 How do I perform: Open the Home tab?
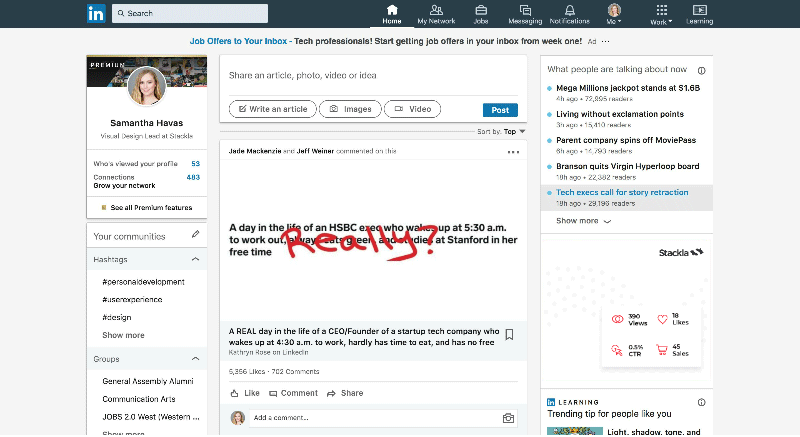pos(392,14)
